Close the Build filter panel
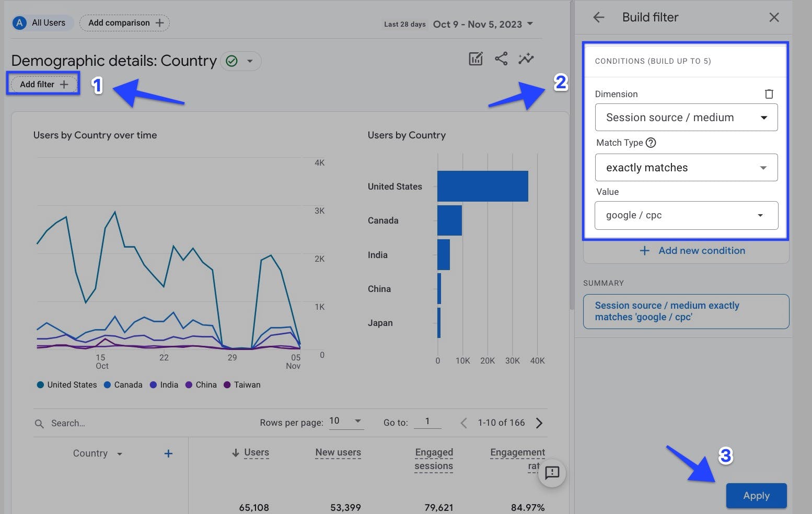 (774, 17)
